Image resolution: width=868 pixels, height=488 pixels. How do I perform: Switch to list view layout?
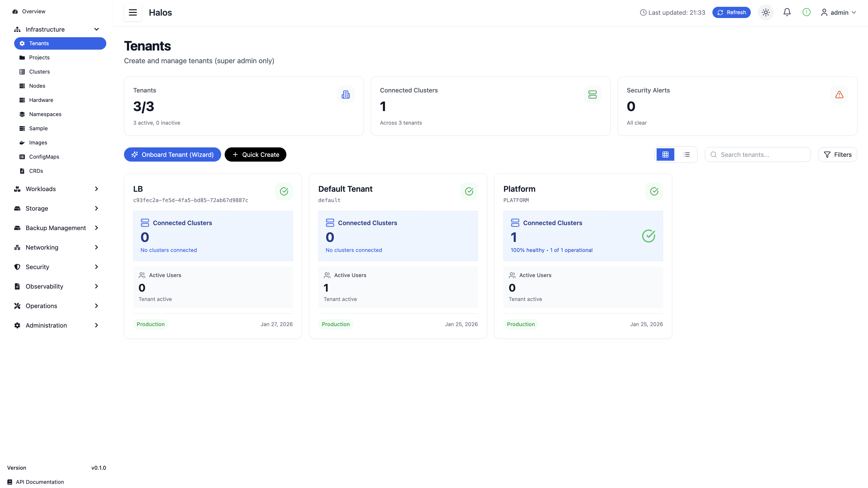(686, 154)
